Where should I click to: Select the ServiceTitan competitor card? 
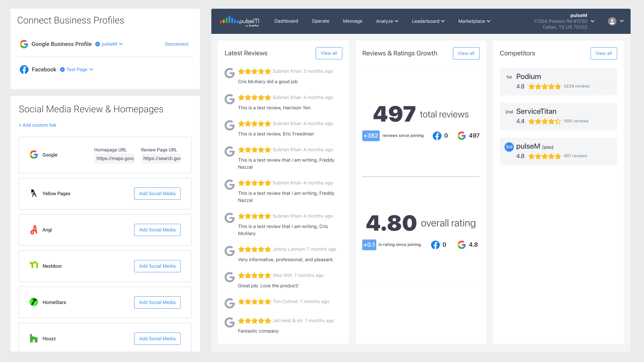coord(558,117)
